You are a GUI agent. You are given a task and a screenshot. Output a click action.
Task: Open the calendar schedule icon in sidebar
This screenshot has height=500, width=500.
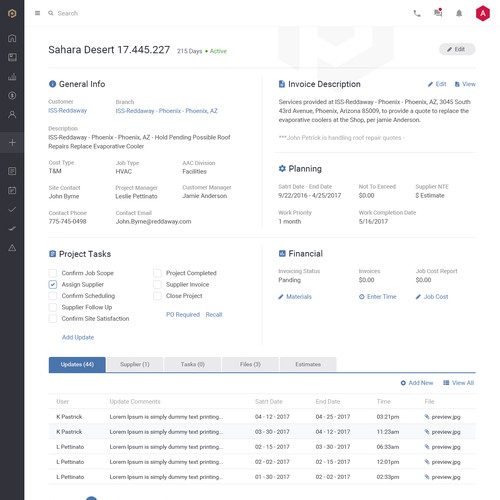pyautogui.click(x=12, y=190)
